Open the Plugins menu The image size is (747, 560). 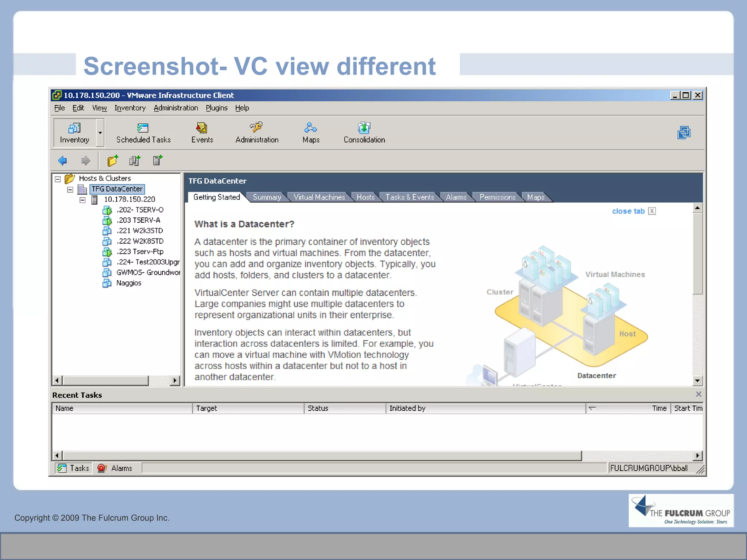[217, 108]
